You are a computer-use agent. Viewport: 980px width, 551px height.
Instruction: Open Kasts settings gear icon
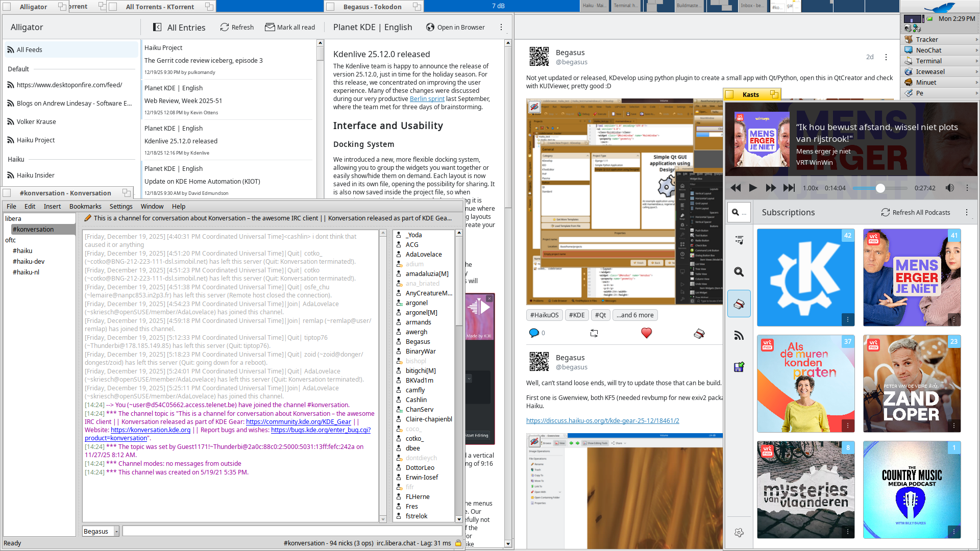click(x=739, y=532)
